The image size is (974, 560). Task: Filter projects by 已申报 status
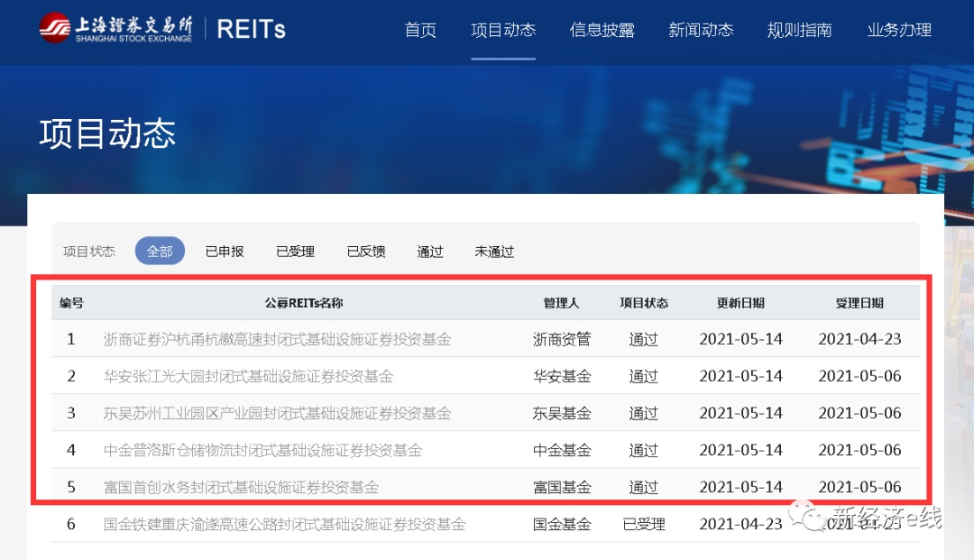point(225,252)
